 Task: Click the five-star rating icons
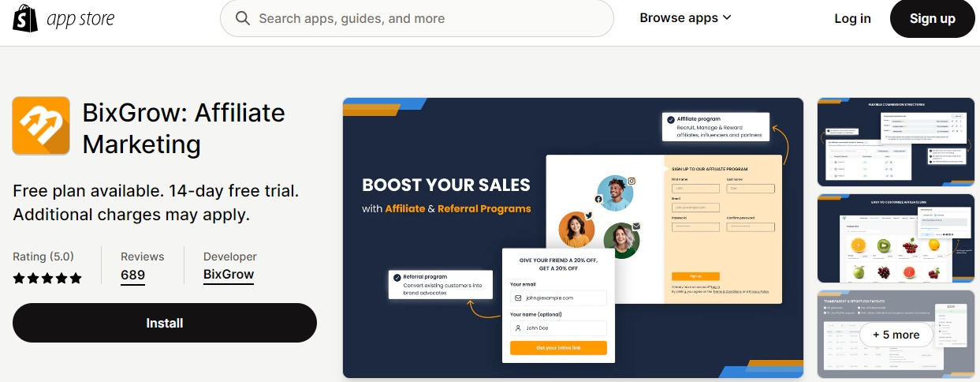click(x=47, y=278)
